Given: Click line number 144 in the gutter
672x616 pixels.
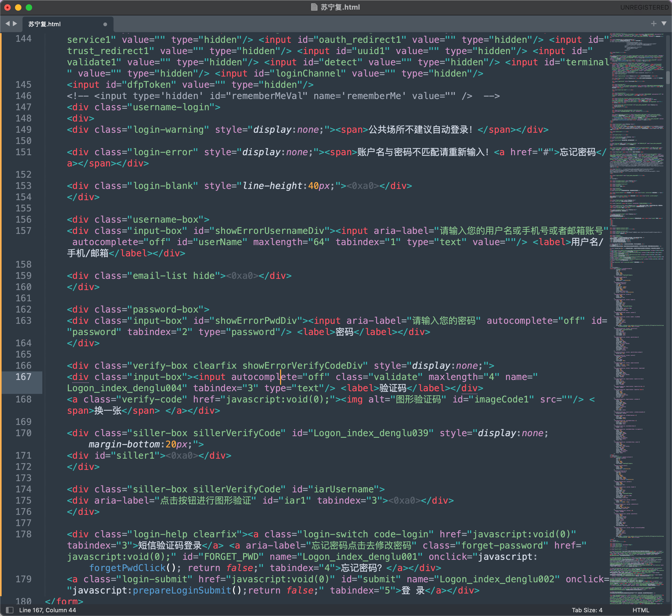Looking at the screenshot, I should [x=23, y=39].
